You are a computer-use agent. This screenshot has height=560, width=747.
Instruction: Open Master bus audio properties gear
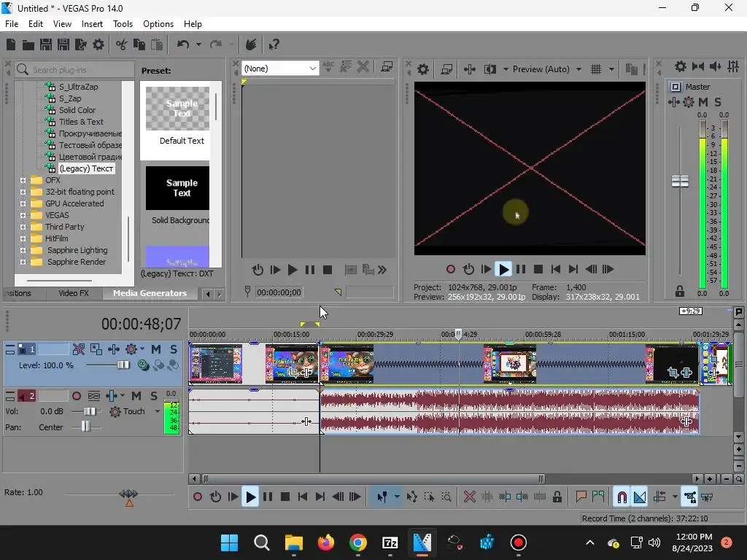click(681, 66)
